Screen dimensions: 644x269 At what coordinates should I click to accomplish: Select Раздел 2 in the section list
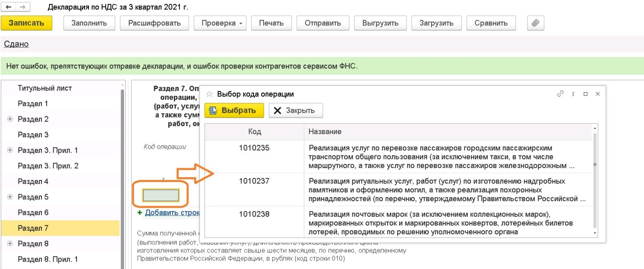pos(33,119)
